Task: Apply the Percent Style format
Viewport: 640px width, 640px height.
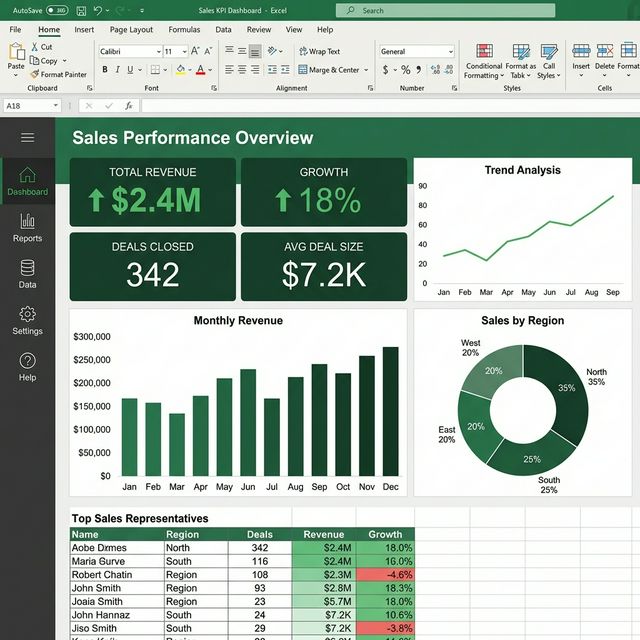Action: (405, 70)
